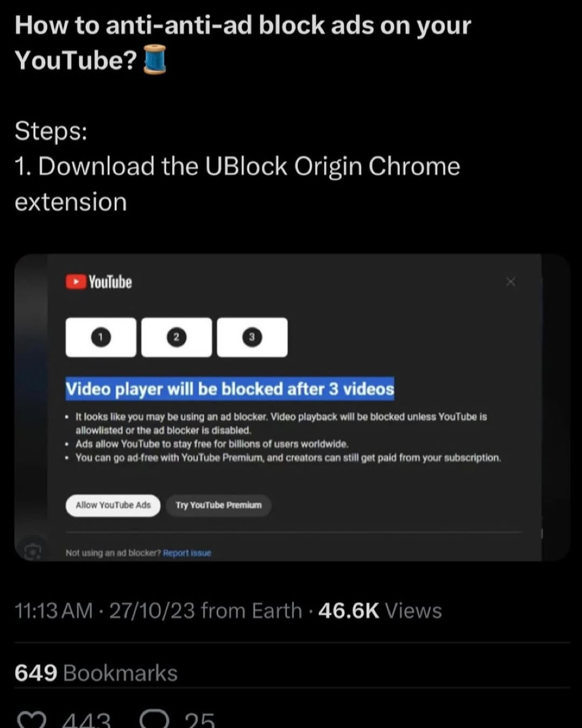
Task: Open the embedded YouTube warning screenshot
Action: tap(292, 408)
